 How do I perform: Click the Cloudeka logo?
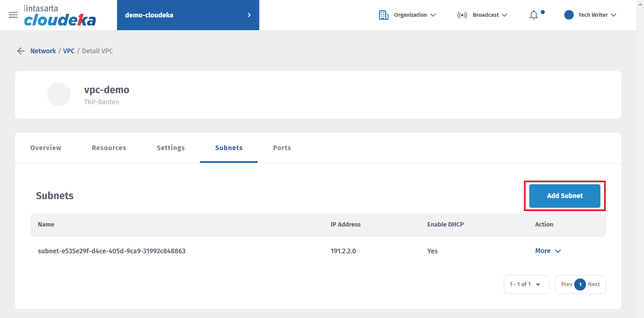click(60, 16)
